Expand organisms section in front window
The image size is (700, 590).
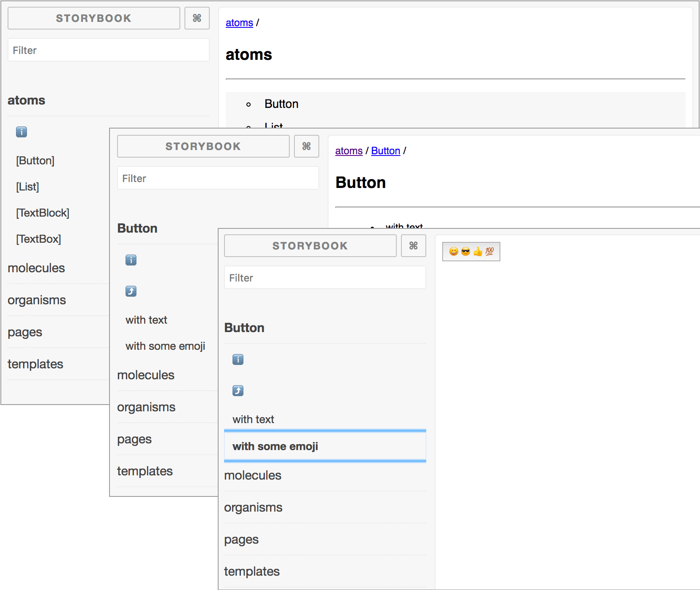pos(253,507)
